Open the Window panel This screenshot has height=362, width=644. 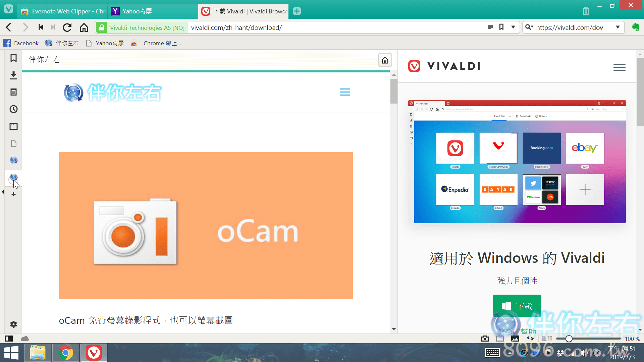13,126
